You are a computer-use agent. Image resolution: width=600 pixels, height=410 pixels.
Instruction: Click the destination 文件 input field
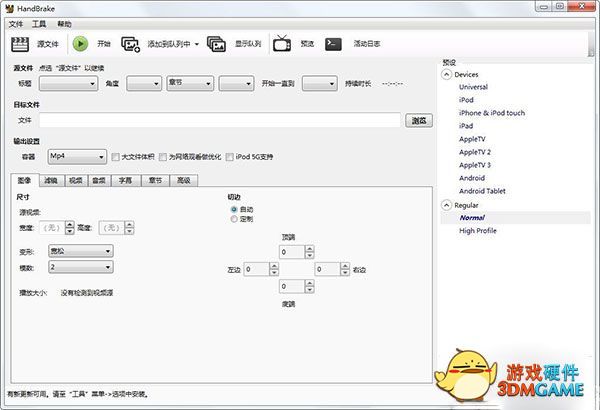pos(220,120)
